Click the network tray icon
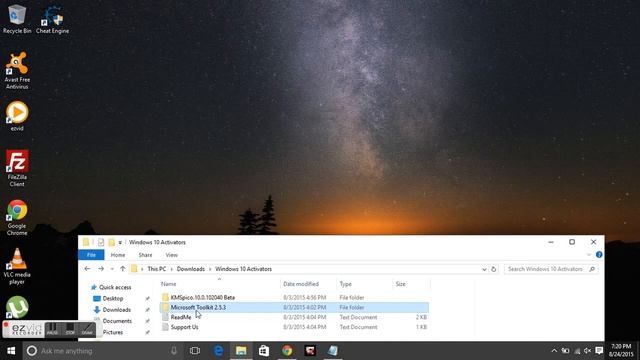Screen dimensions: 640x360 pyautogui.click(x=576, y=351)
